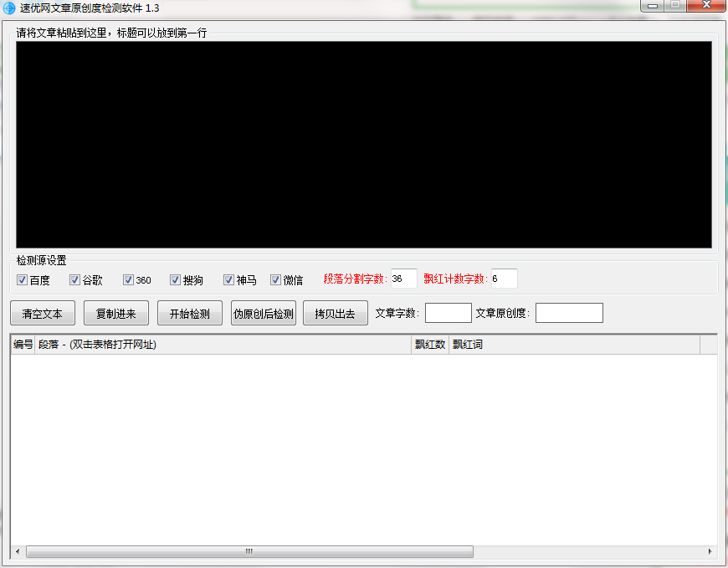Click the 拷贝出去 button
728x568 pixels.
click(x=336, y=313)
